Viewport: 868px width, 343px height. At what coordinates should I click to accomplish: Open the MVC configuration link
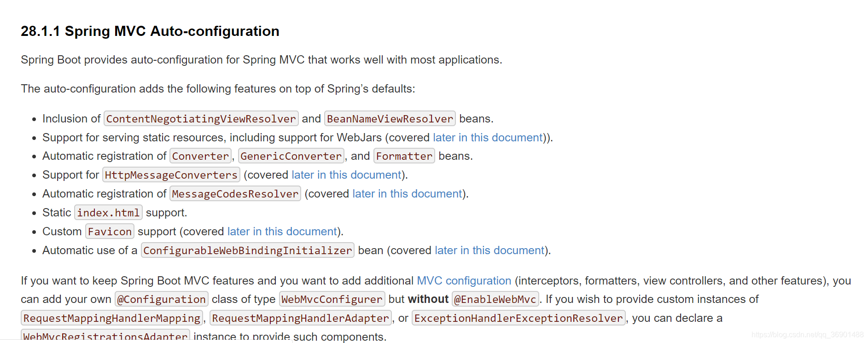pos(464,281)
